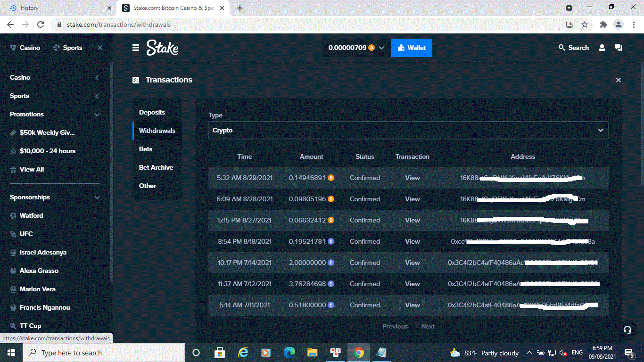This screenshot has width=644, height=362.
Task: View the 0.51800000 withdrawal transaction
Action: pyautogui.click(x=413, y=305)
